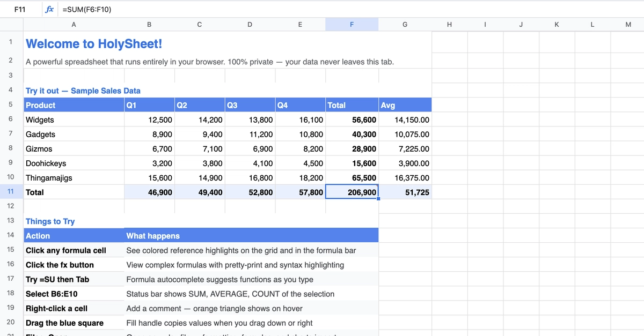Select row 1 header

pyautogui.click(x=11, y=42)
